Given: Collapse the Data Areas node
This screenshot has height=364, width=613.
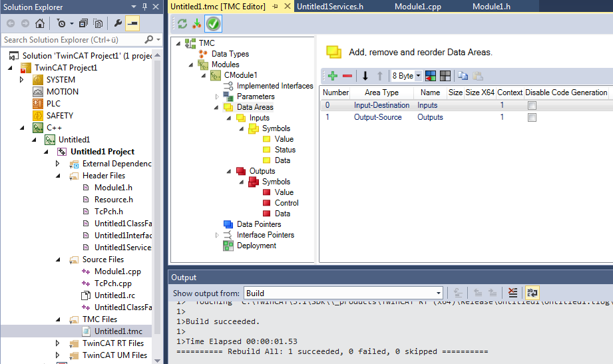Looking at the screenshot, I should tap(216, 107).
